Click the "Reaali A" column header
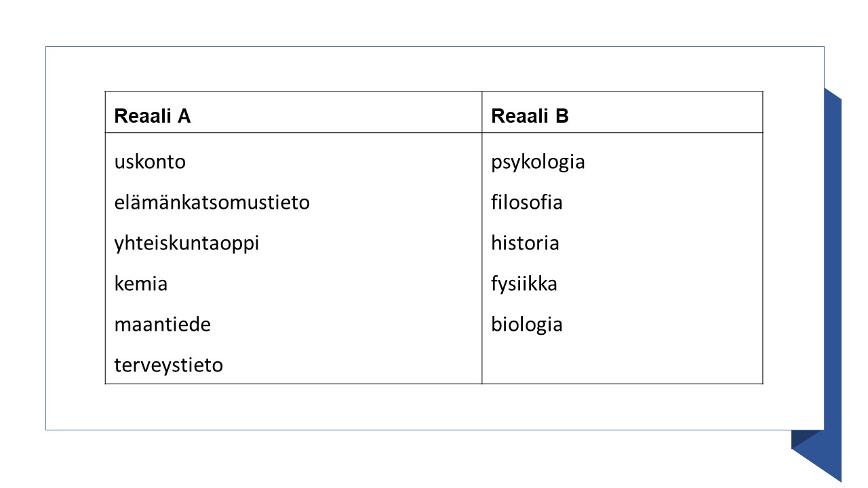The width and height of the screenshot is (868, 488). tap(153, 116)
